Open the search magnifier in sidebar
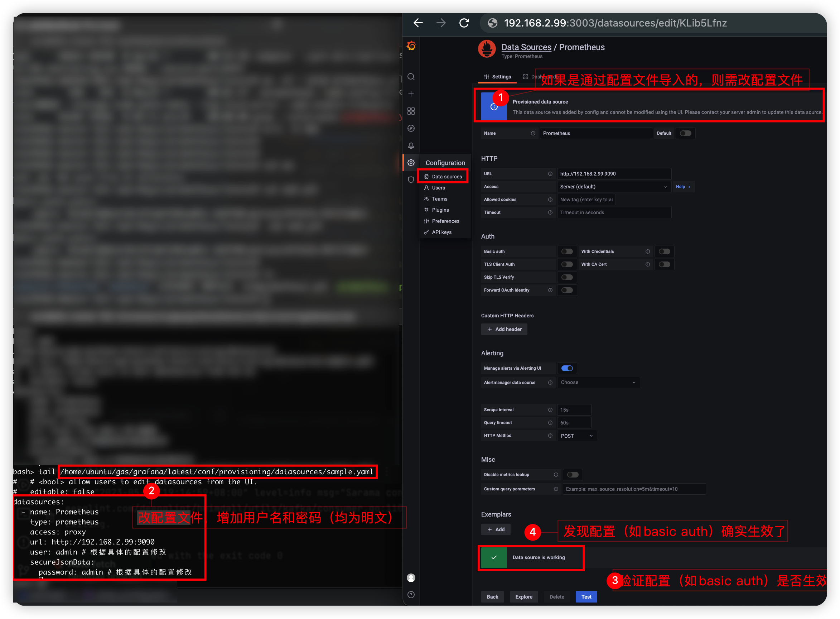The image size is (840, 619). (411, 77)
